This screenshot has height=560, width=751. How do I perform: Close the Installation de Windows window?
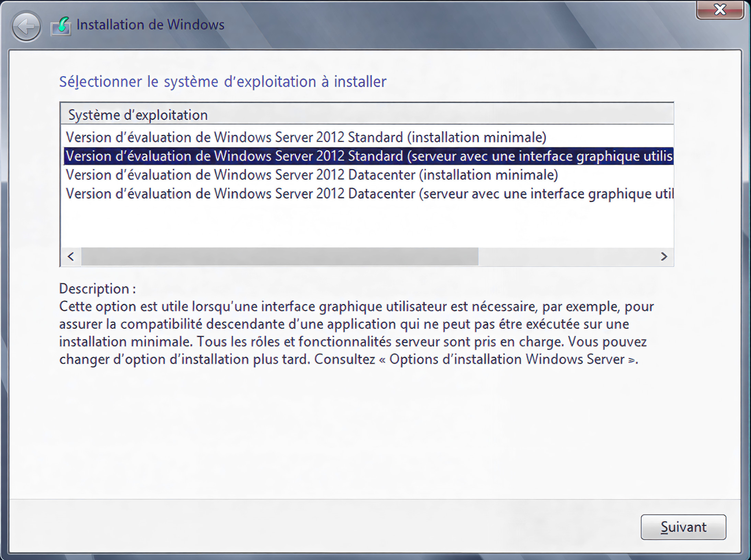pos(720,10)
